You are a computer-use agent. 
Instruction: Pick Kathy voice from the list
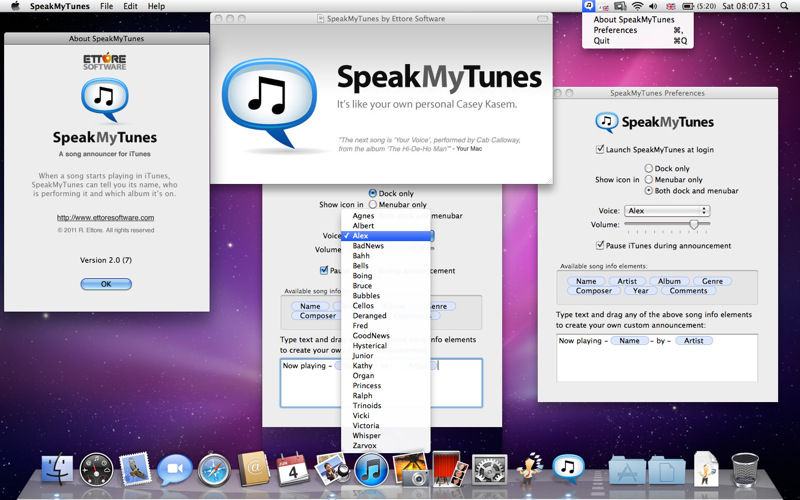point(386,365)
